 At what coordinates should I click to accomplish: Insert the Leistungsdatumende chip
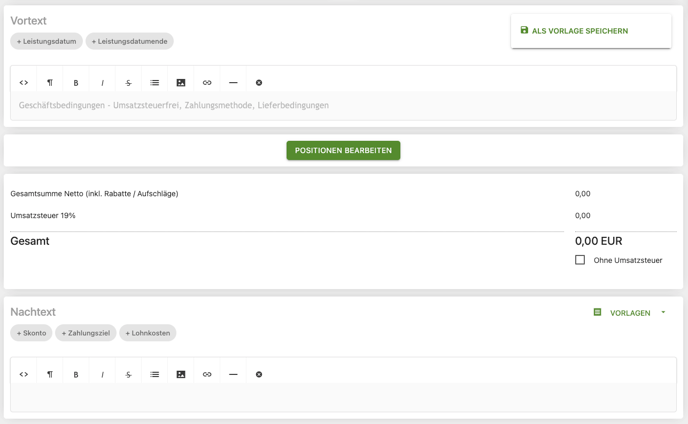[129, 41]
